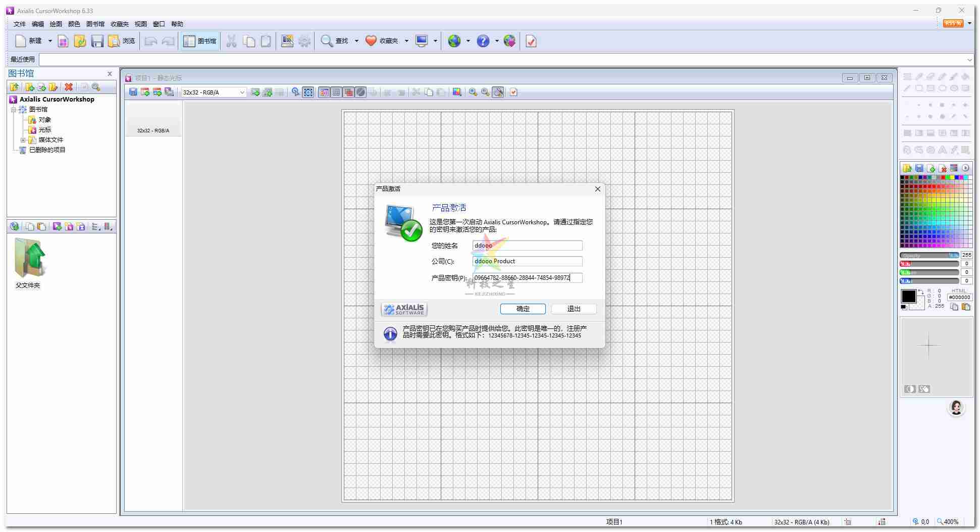
Task: Open the color palette icon in editor toolbar
Action: [457, 92]
